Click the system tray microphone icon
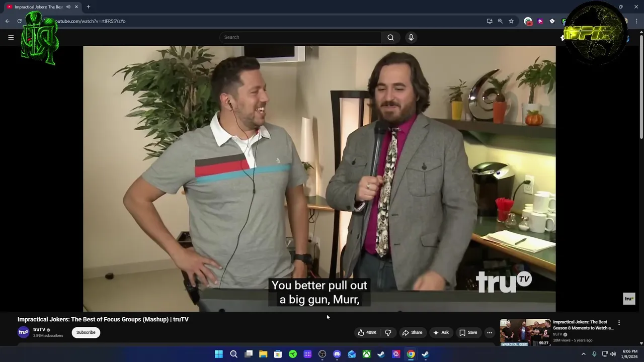 [x=594, y=354]
